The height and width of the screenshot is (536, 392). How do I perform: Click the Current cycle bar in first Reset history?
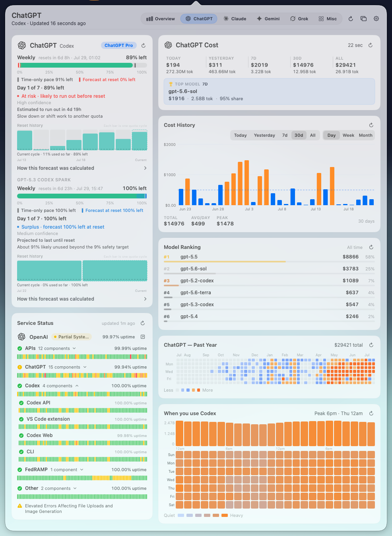(x=140, y=140)
